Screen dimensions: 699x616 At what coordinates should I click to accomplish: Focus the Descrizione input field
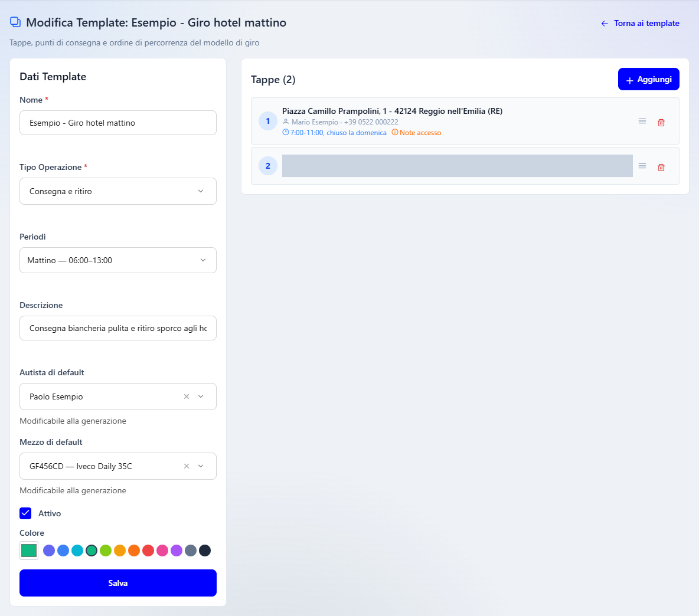117,328
